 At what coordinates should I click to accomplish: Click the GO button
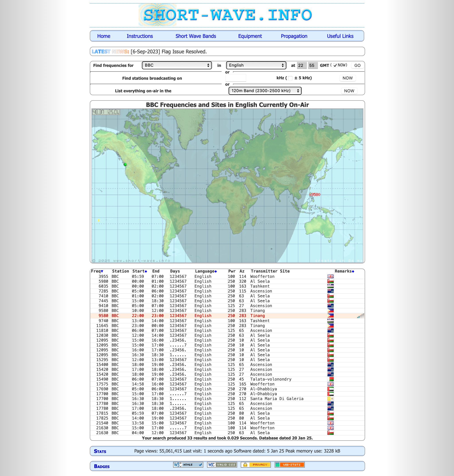tap(357, 66)
